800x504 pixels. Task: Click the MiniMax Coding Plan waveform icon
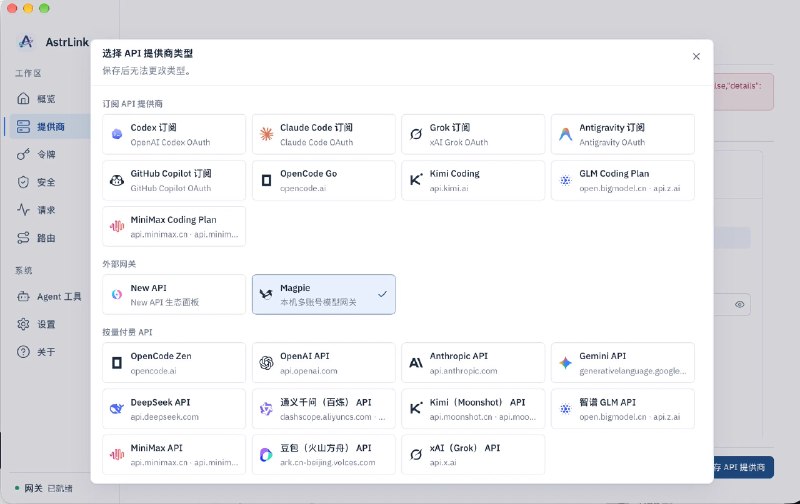coord(117,226)
